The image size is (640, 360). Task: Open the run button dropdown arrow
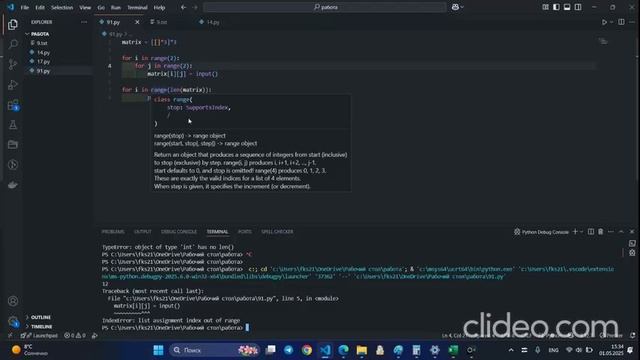(x=611, y=22)
